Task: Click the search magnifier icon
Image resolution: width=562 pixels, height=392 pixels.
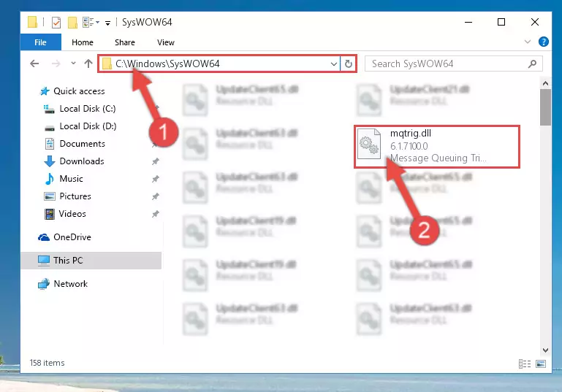Action: [533, 64]
